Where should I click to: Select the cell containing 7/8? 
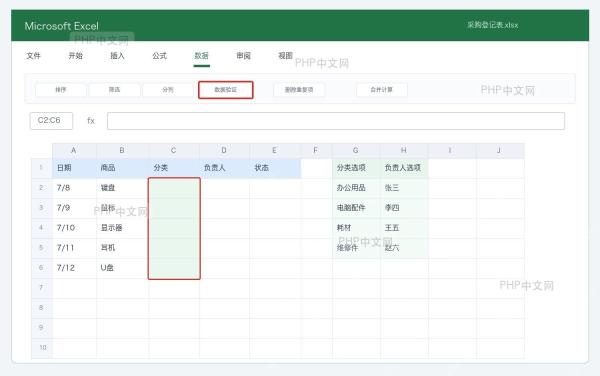pos(74,188)
